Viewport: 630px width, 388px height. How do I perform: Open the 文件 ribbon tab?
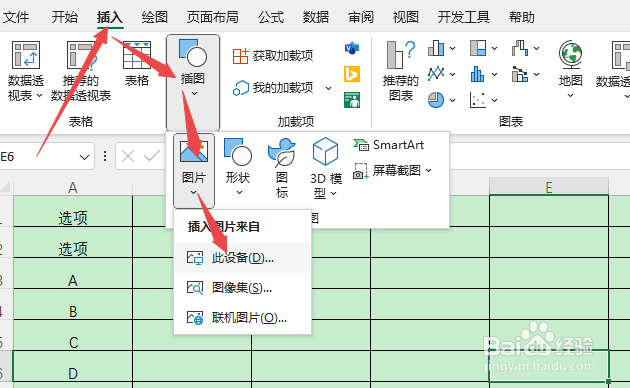point(16,17)
